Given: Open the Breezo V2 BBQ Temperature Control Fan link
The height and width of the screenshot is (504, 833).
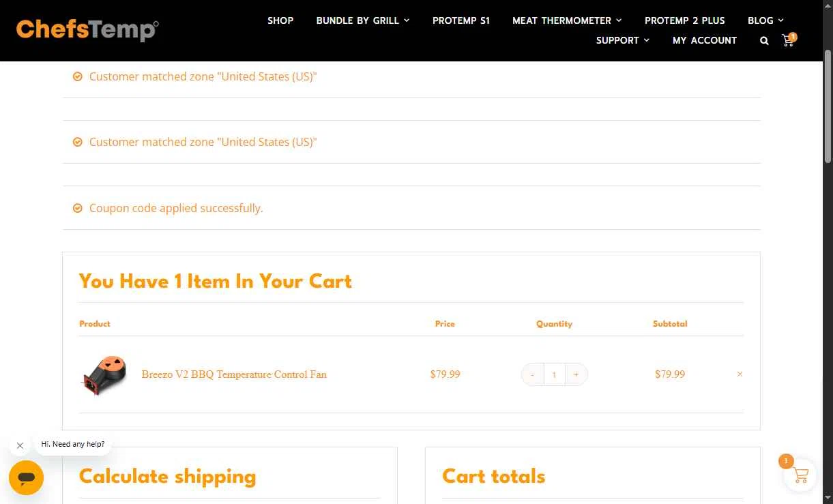Looking at the screenshot, I should [234, 374].
